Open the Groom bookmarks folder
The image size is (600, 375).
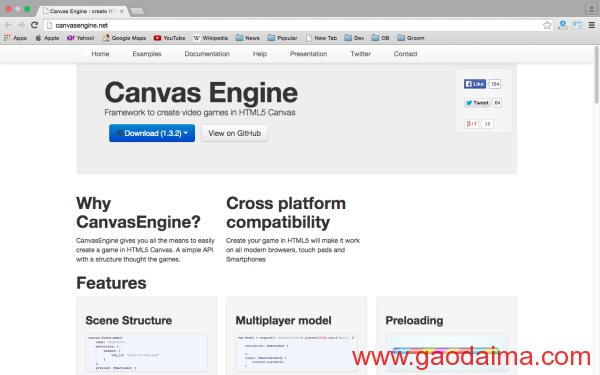point(411,38)
